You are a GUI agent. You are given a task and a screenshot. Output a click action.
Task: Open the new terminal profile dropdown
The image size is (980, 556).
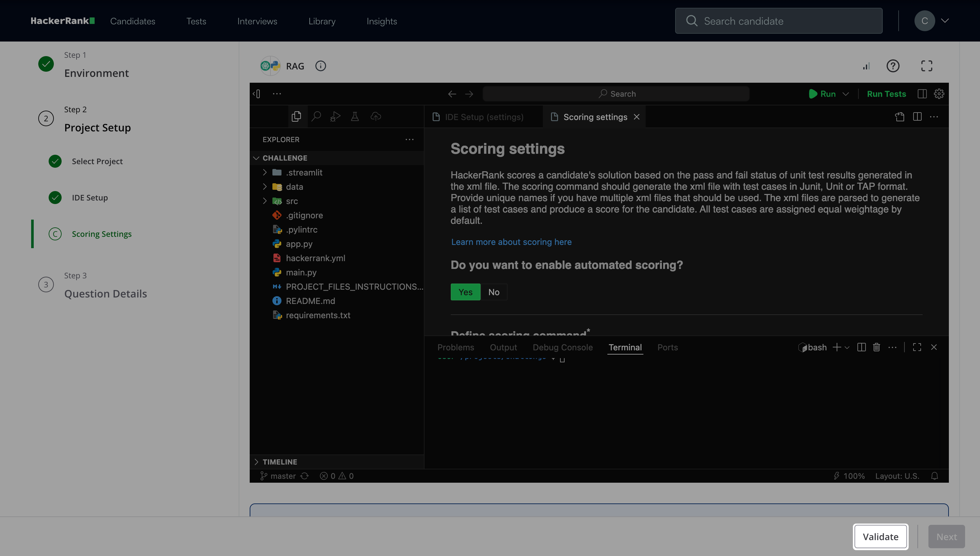(847, 347)
